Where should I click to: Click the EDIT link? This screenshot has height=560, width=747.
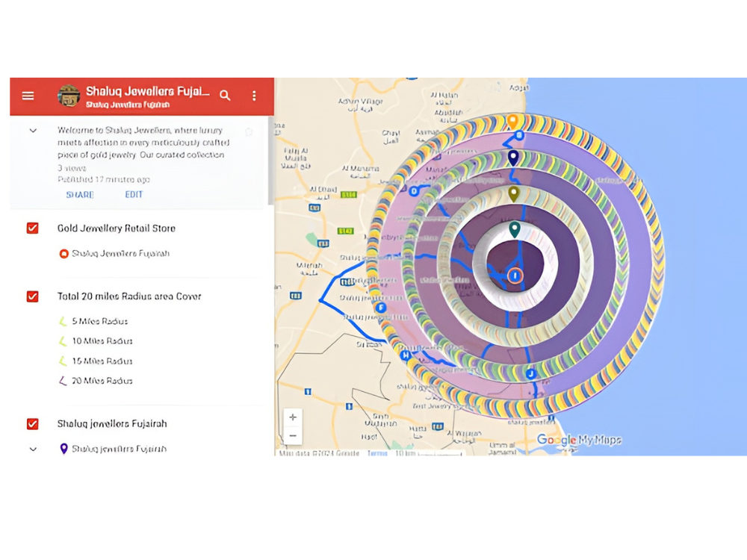pyautogui.click(x=134, y=194)
